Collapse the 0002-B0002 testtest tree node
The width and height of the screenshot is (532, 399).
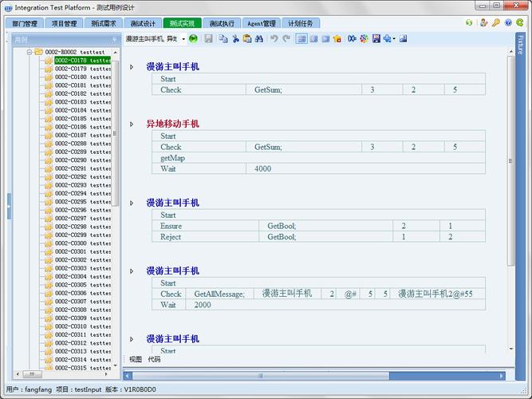(x=30, y=52)
